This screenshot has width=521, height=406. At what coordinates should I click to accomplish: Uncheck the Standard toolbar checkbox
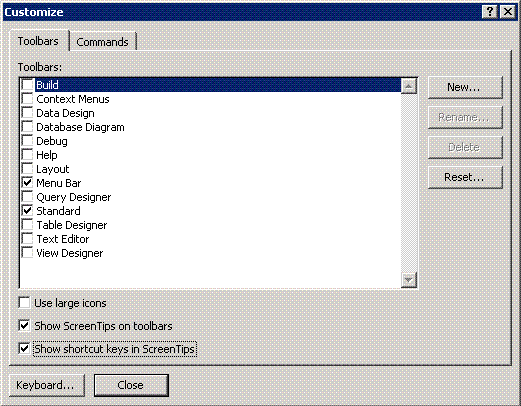pyautogui.click(x=27, y=211)
